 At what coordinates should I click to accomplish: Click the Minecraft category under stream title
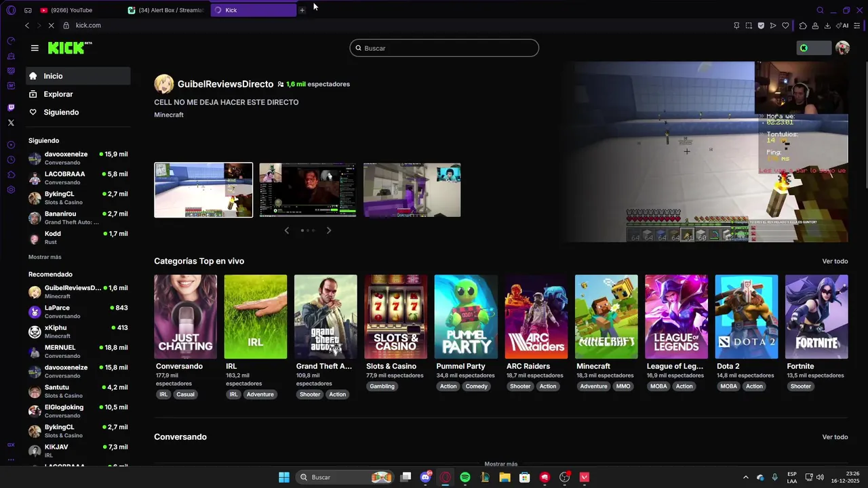click(x=169, y=115)
